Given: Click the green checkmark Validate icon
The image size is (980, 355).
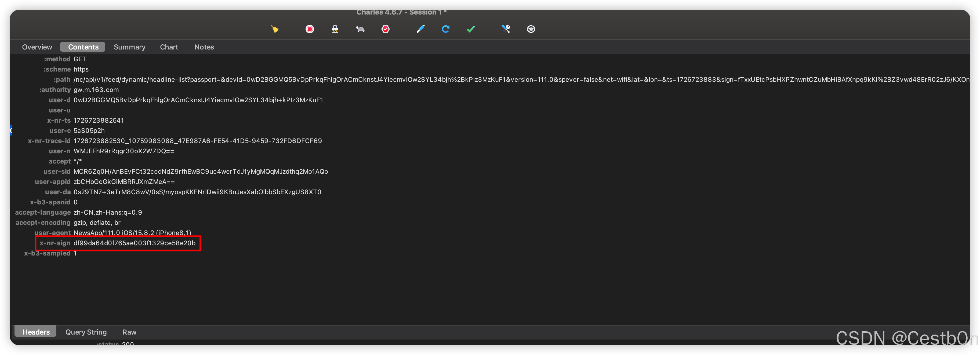Looking at the screenshot, I should (471, 29).
